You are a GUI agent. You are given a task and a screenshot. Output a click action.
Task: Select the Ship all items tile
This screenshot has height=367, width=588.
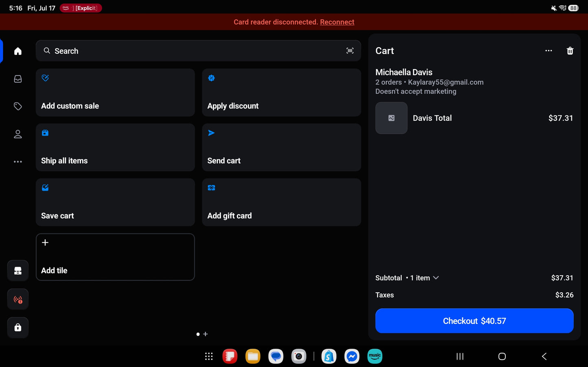point(115,148)
